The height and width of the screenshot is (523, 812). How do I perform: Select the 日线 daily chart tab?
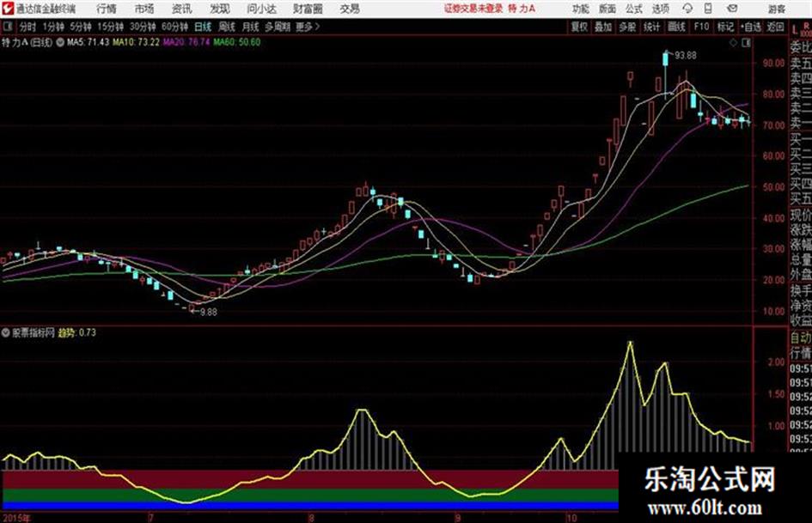click(203, 27)
